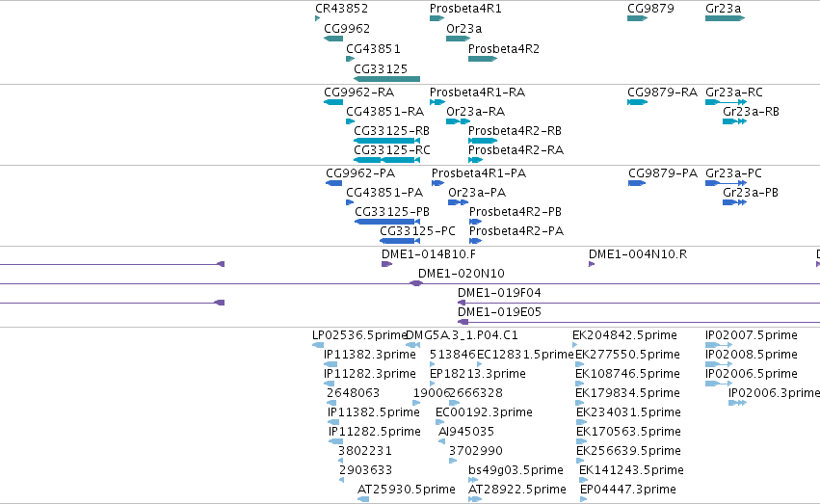Select EST AT25930.5prime
The image size is (820, 504).
[363, 500]
